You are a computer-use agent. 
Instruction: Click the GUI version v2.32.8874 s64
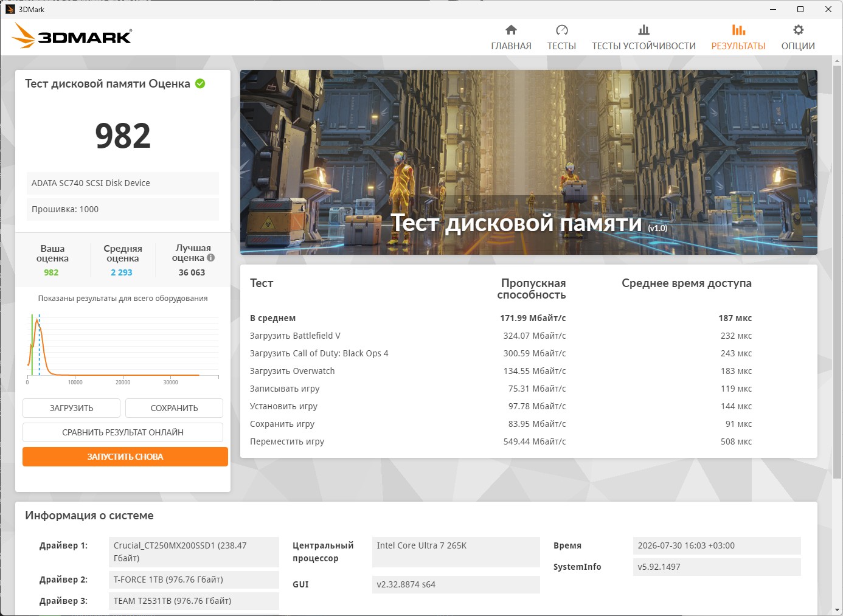[456, 584]
